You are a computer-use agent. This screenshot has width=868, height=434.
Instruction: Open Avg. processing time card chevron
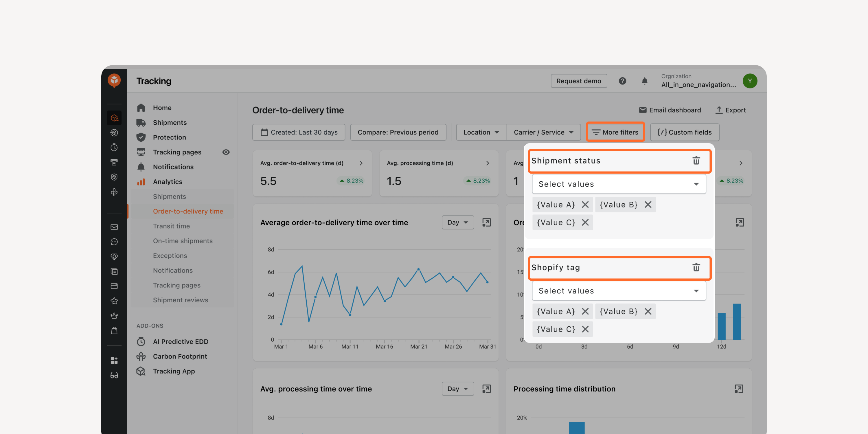(488, 163)
